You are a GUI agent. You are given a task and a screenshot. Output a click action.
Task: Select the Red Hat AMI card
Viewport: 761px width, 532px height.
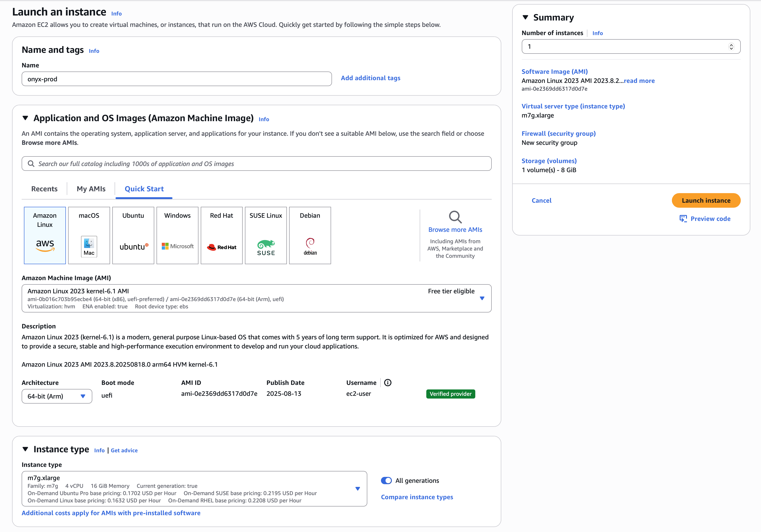pos(221,235)
